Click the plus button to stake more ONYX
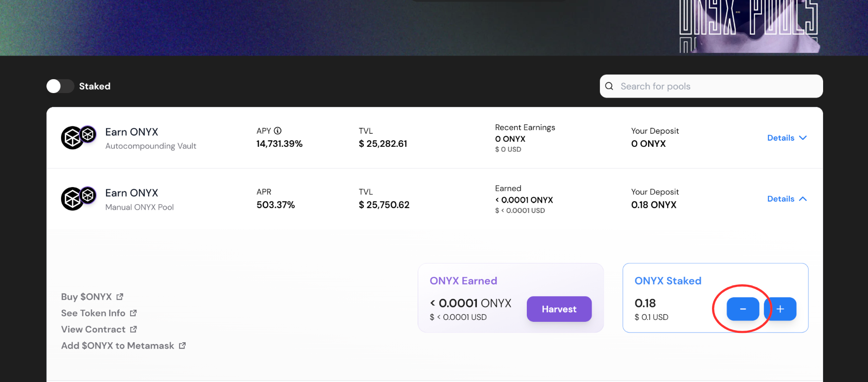 pos(781,309)
